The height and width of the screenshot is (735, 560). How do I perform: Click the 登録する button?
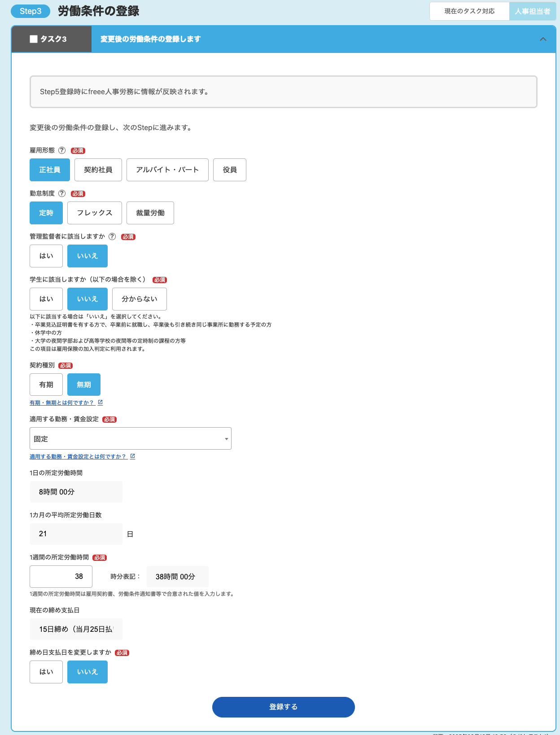284,707
